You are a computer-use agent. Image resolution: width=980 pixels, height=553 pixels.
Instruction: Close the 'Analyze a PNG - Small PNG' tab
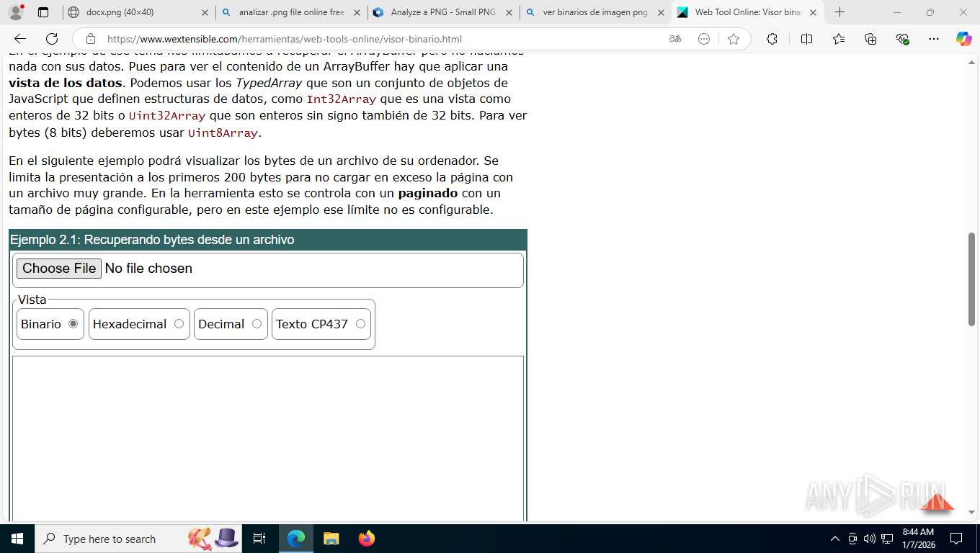[x=509, y=12]
